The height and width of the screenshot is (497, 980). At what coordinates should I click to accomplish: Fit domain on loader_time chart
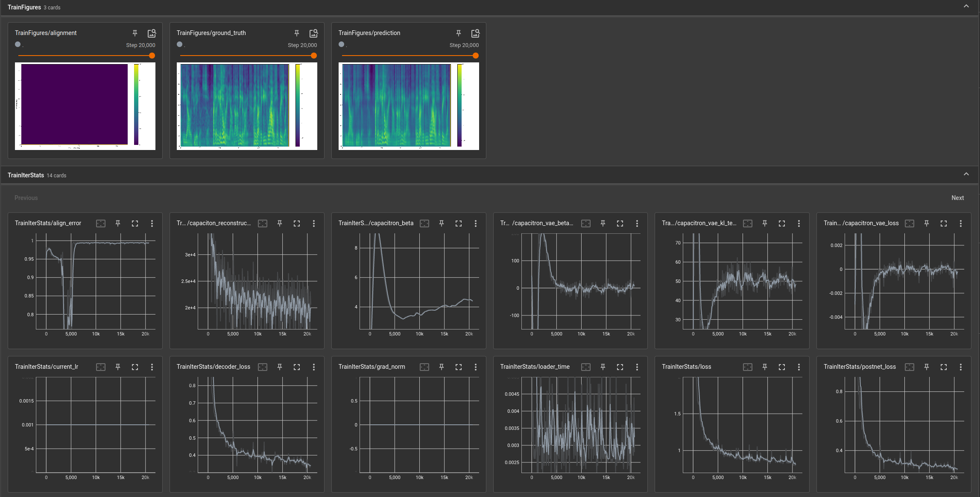[x=586, y=367]
